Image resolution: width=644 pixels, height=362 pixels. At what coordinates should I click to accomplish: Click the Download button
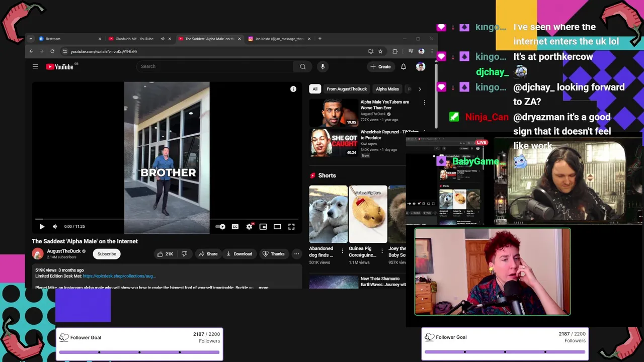[x=239, y=254]
